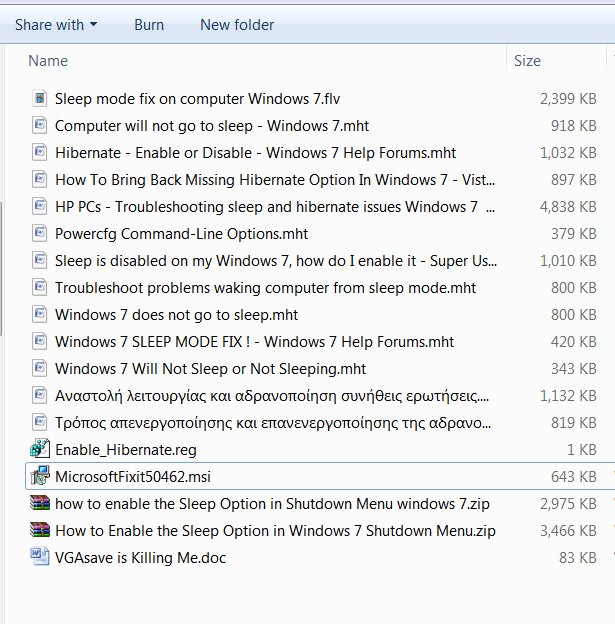Select Troubleshoot problems waking computer from sleep mode.mht

coord(265,287)
